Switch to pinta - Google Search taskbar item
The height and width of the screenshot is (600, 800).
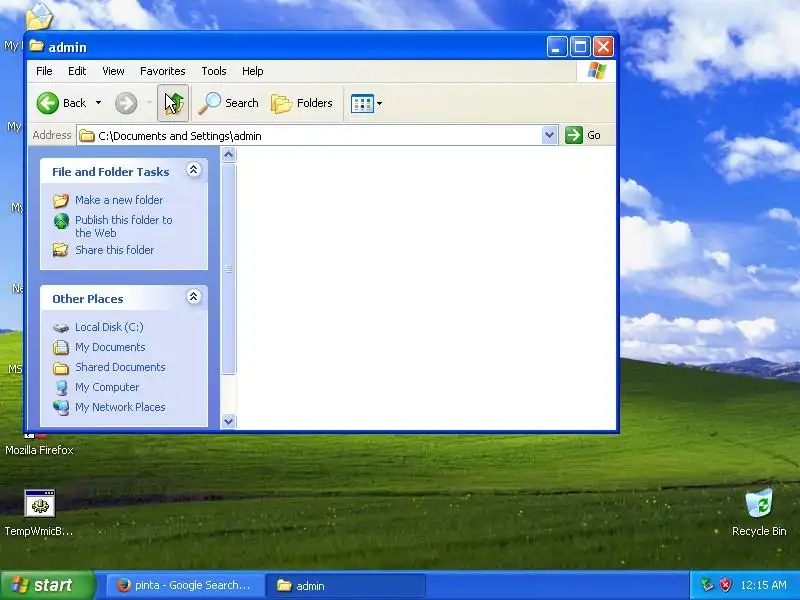point(186,586)
